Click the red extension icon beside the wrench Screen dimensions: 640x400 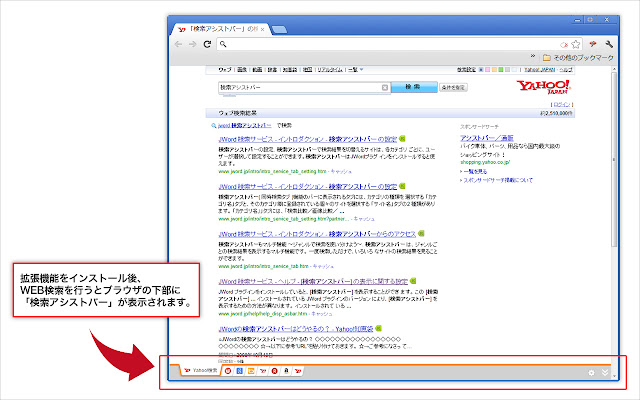click(x=593, y=44)
